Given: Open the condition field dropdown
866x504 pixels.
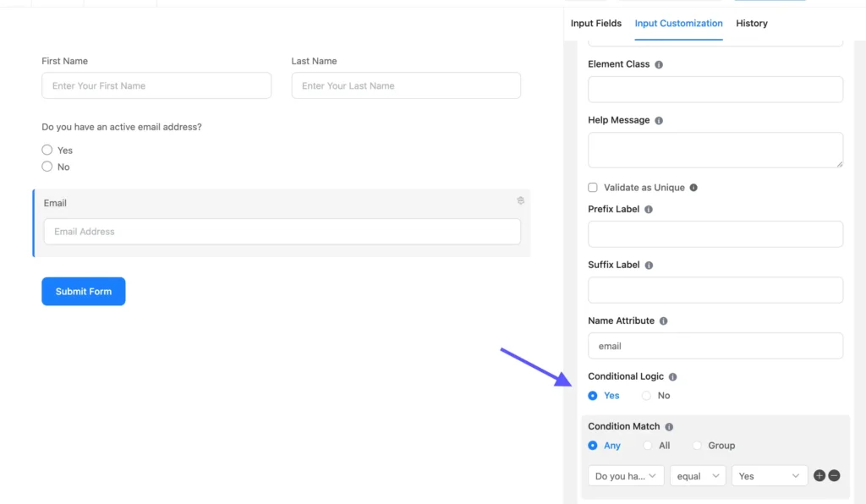Looking at the screenshot, I should [626, 475].
